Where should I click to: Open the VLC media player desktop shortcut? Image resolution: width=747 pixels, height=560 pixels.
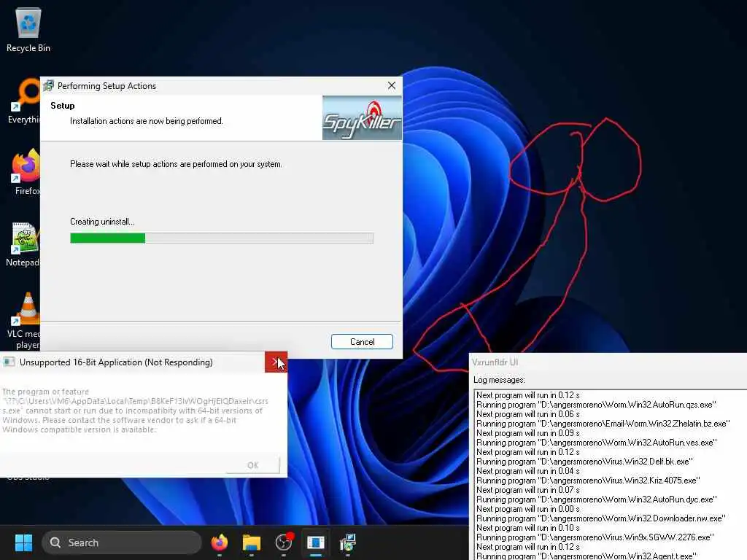pos(25,320)
